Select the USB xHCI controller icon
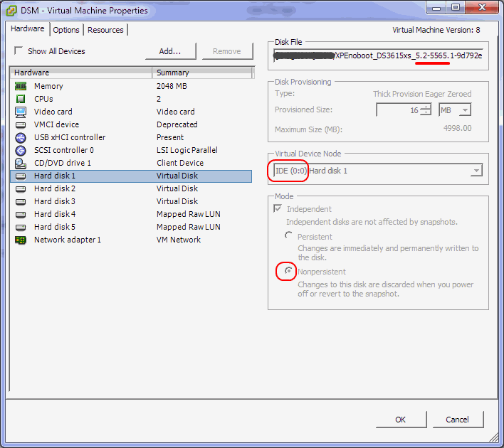The width and height of the screenshot is (504, 448). tap(21, 137)
